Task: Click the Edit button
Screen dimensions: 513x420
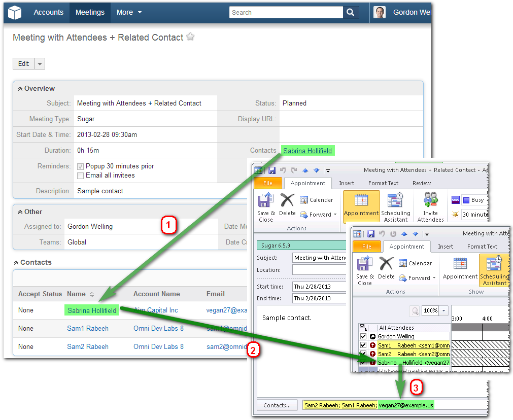Action: [x=23, y=64]
